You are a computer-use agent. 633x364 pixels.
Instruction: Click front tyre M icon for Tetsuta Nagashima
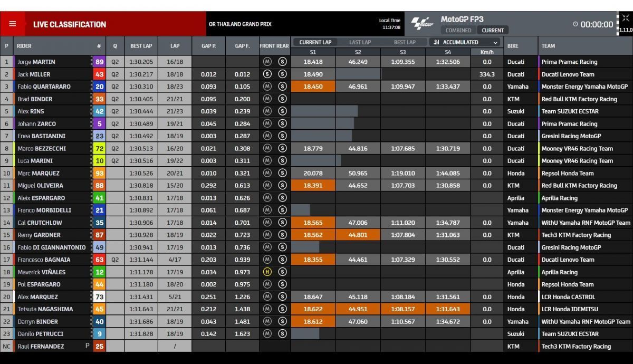pos(267,309)
